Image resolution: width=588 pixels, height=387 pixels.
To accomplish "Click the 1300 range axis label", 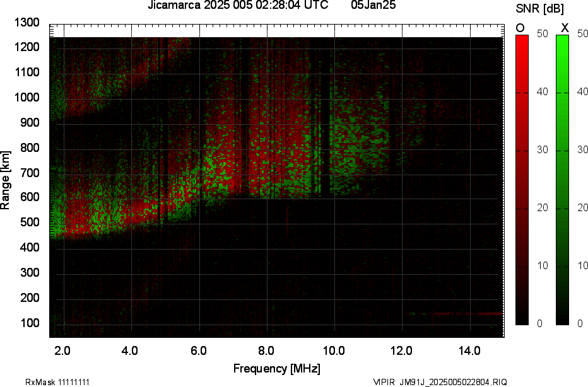I will tap(26, 23).
